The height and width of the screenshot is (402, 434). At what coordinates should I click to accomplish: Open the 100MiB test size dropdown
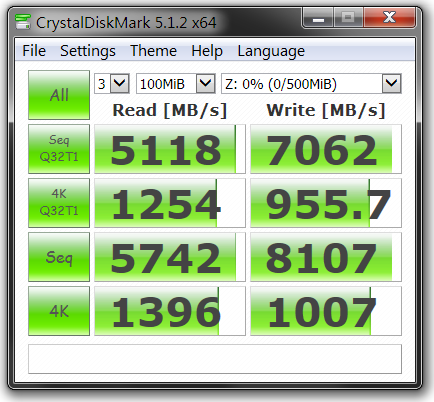(x=205, y=84)
